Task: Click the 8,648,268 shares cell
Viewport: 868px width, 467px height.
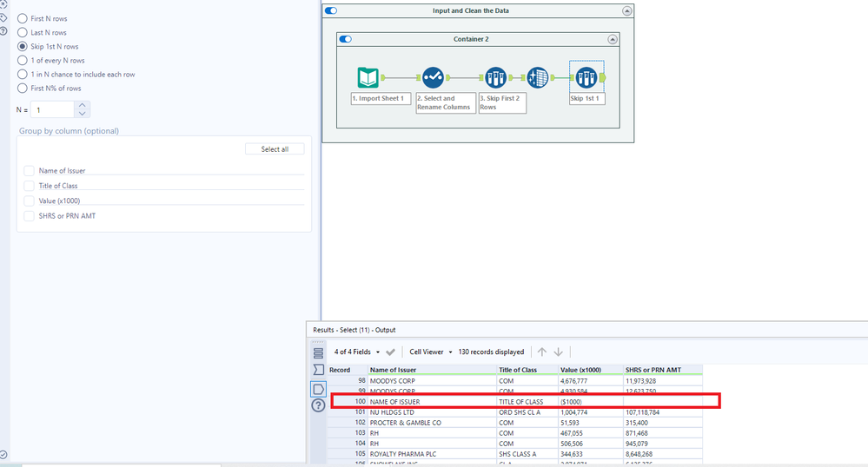Action: 663,454
